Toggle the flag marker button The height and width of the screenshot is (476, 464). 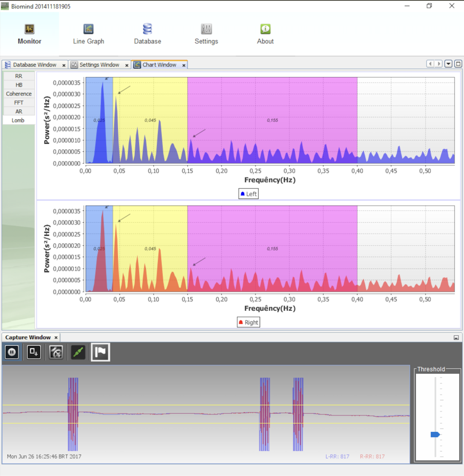coord(100,352)
